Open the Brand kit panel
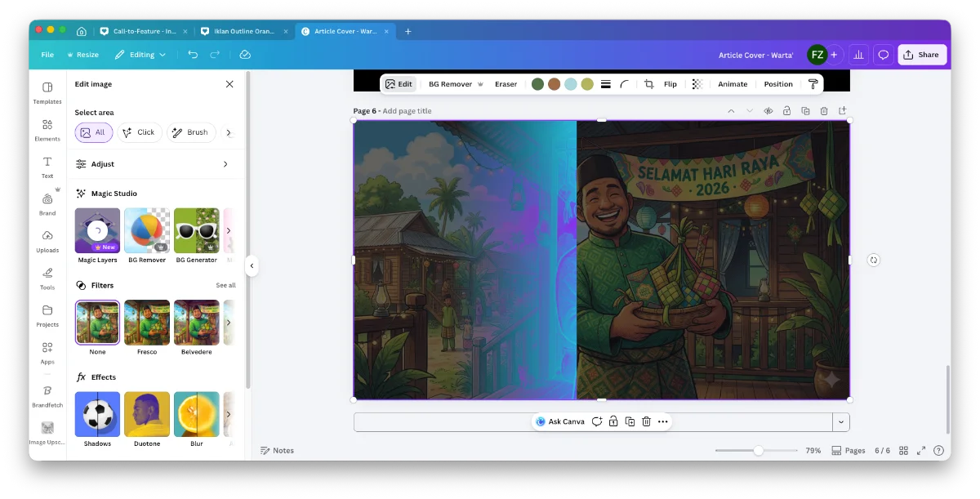The height and width of the screenshot is (499, 980). coord(47,203)
